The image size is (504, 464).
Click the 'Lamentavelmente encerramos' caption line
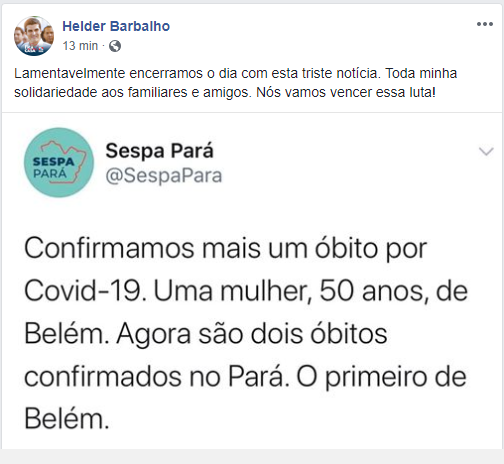pos(235,73)
